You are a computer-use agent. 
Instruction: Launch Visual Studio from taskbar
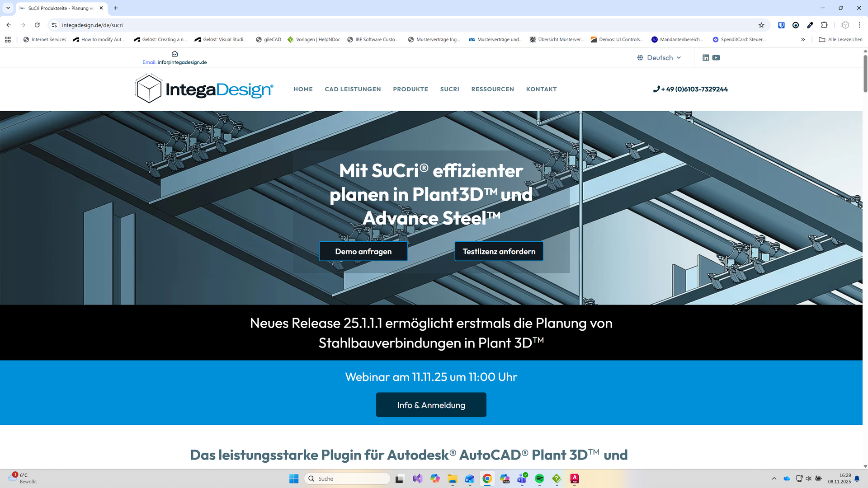tap(417, 479)
